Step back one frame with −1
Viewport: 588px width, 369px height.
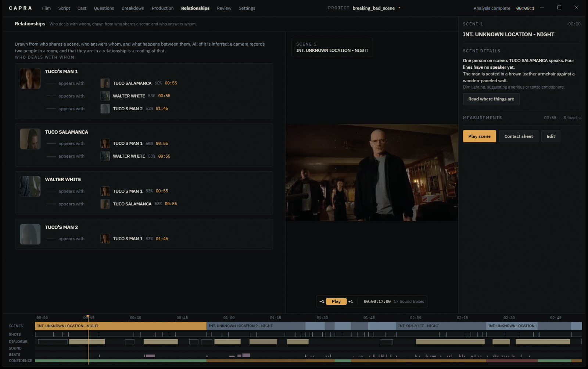322,301
